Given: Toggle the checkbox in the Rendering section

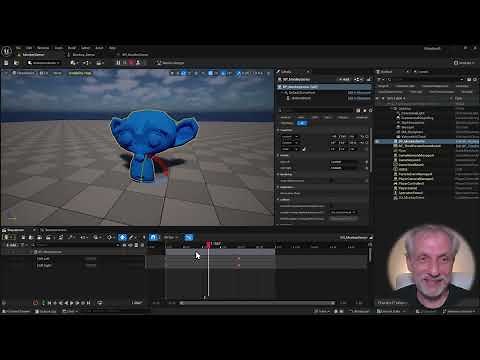Looking at the screenshot, I should tap(331, 181).
